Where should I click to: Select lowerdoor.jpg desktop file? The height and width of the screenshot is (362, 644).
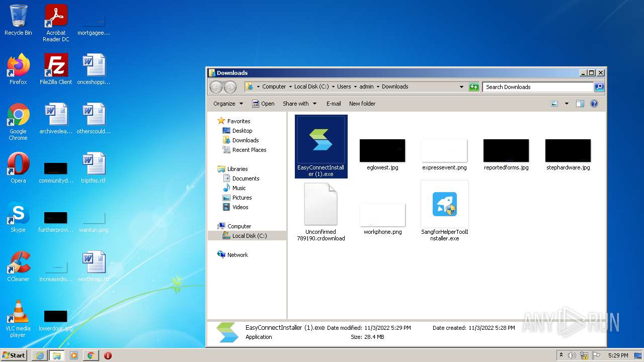[x=56, y=321]
